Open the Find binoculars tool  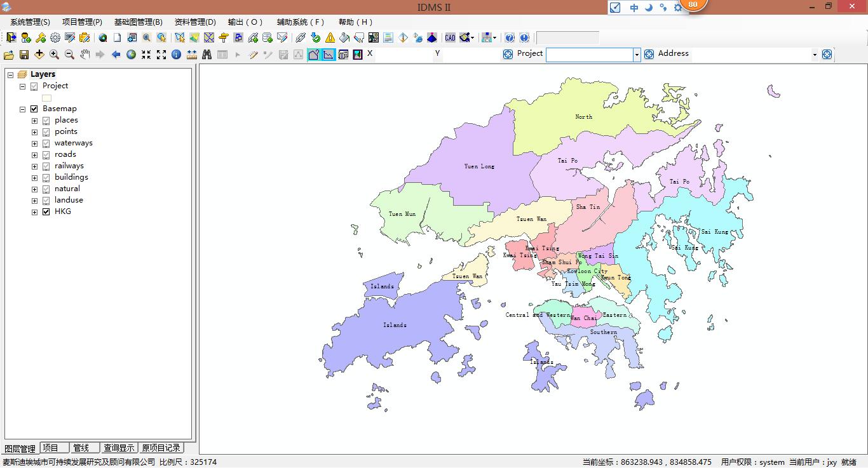point(207,55)
